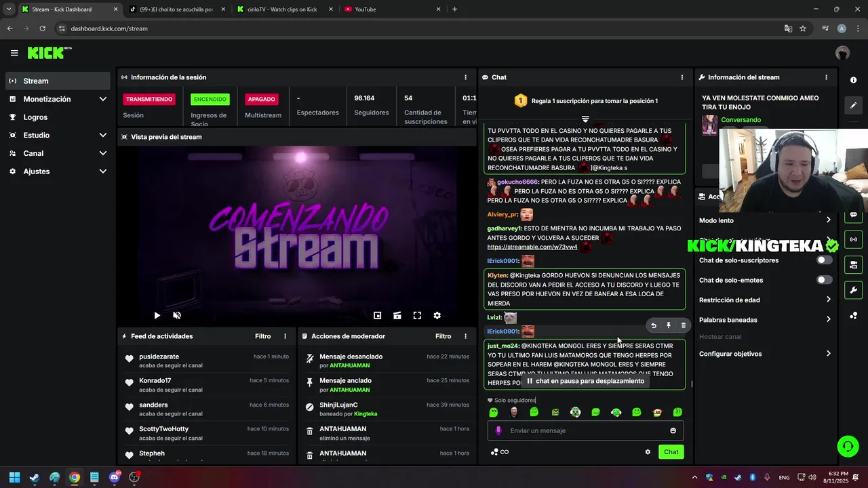The image size is (868, 488).
Task: Open Filtro in Feed de actividades
Action: click(263, 336)
